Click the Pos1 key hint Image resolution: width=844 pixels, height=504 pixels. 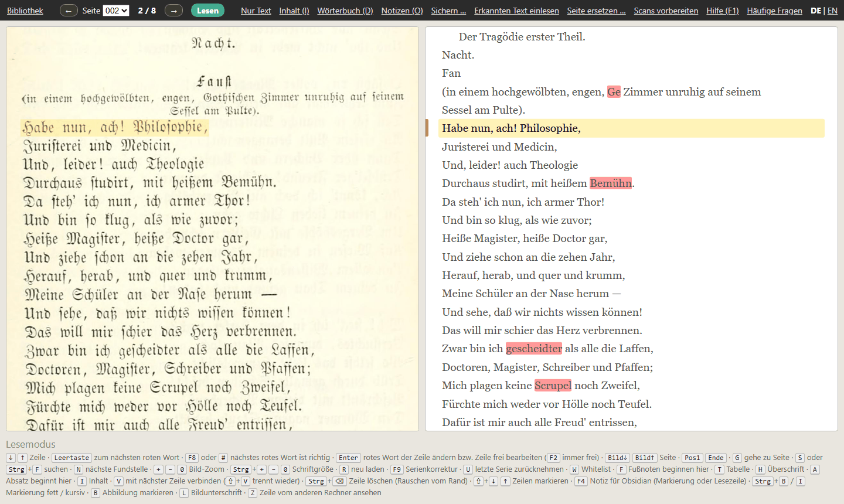pyautogui.click(x=692, y=458)
